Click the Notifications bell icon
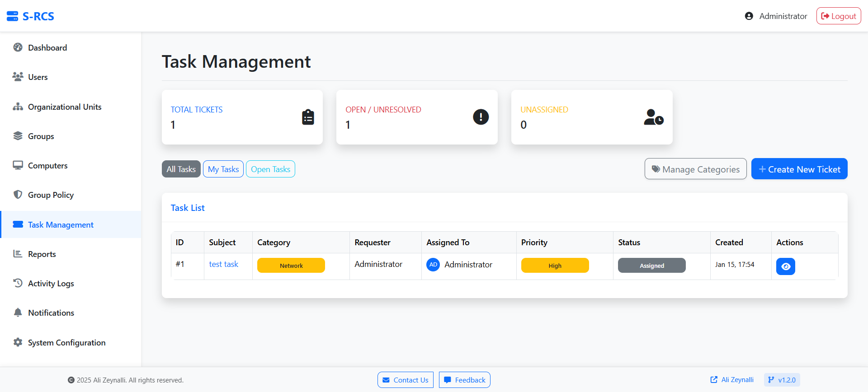The height and width of the screenshot is (392, 868). [x=18, y=313]
